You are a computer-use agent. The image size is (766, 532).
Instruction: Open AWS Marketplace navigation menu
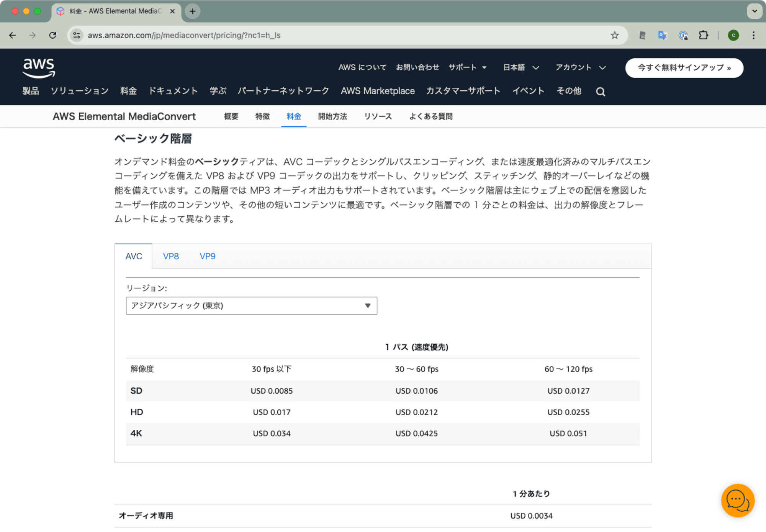click(378, 91)
